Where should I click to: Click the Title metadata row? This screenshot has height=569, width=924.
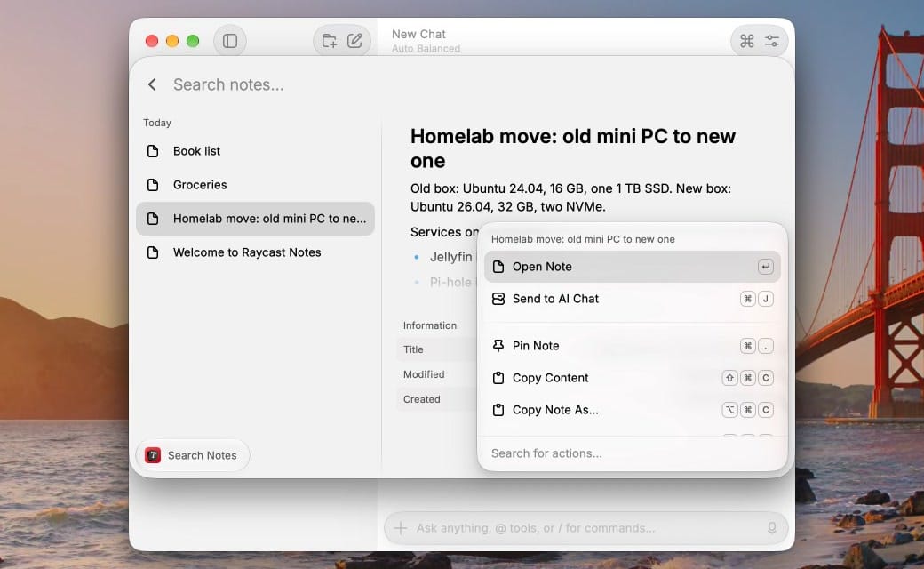tap(437, 349)
